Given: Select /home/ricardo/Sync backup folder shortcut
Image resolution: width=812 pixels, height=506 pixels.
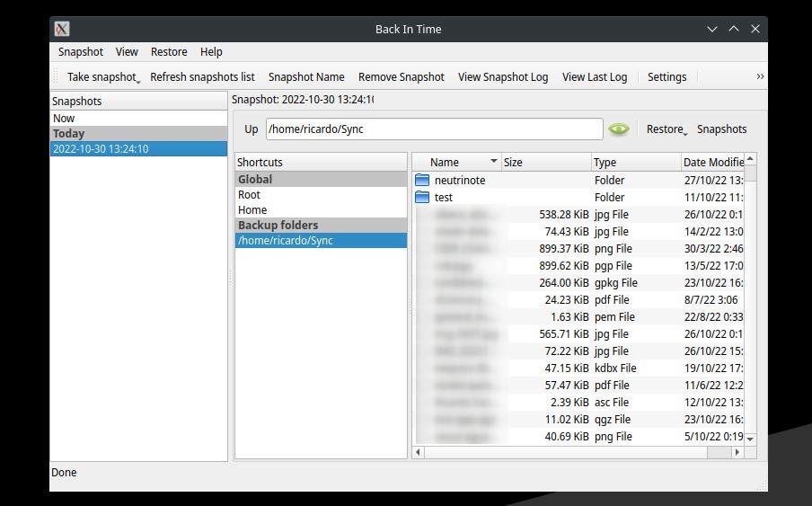Looking at the screenshot, I should pos(321,240).
